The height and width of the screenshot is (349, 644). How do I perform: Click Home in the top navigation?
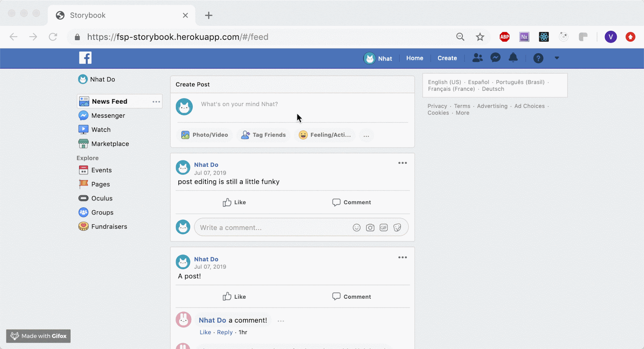click(x=415, y=58)
